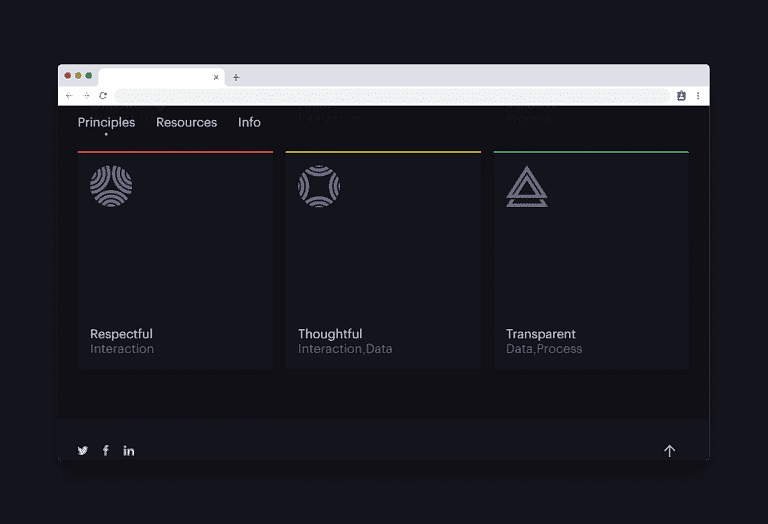Click the Respectful concentric-arcs icon
The height and width of the screenshot is (524, 768).
(x=111, y=186)
